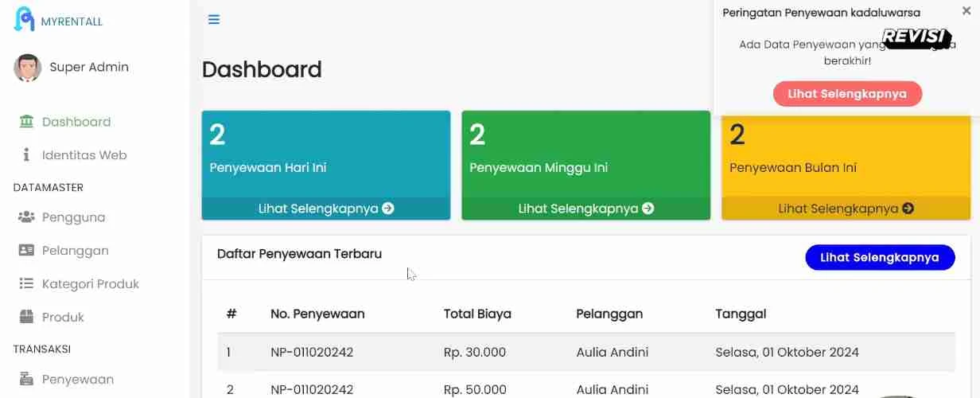Click the MyRentAll logo icon
This screenshot has height=398, width=980.
[x=24, y=19]
